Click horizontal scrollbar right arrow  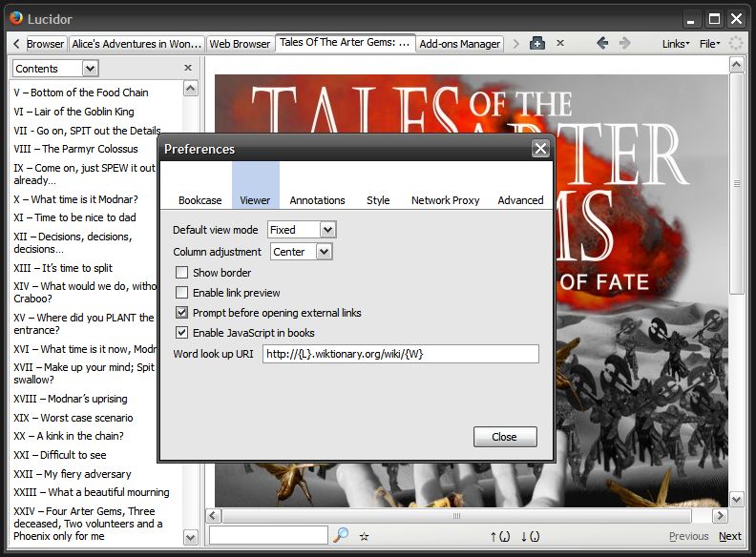point(720,516)
